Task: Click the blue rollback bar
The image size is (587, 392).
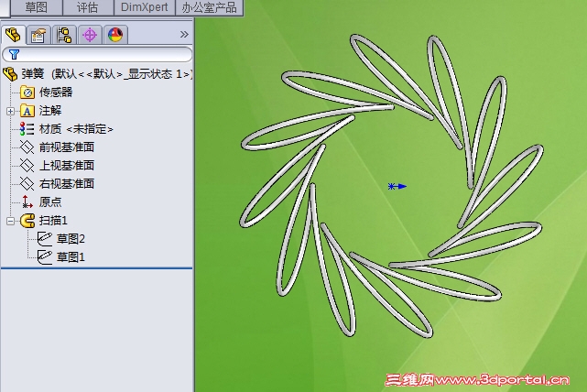Action: coord(96,268)
